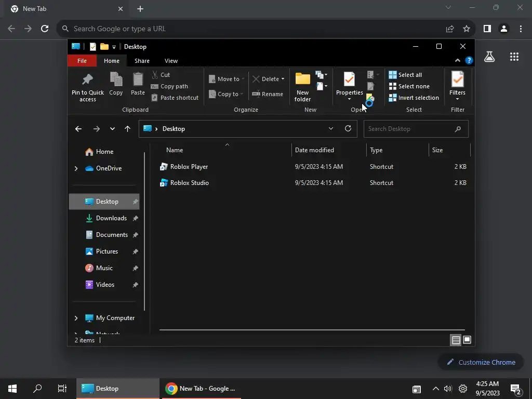
Task: Create a New folder
Action: click(x=303, y=87)
